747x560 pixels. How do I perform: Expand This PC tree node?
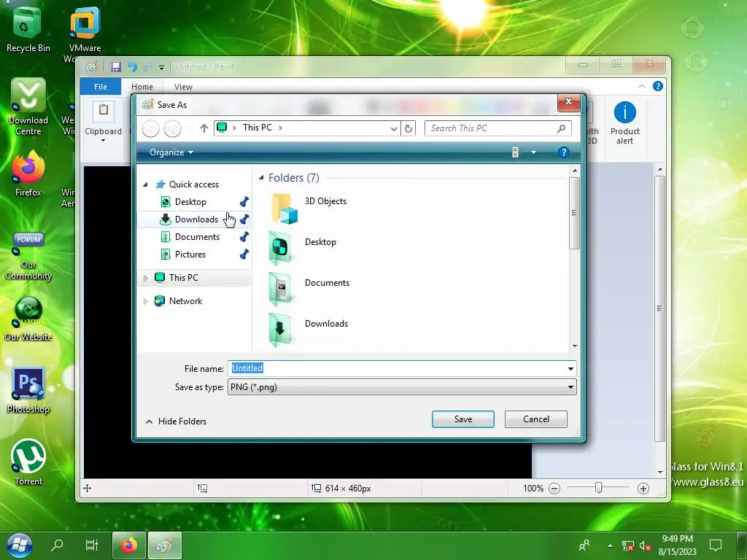(145, 278)
